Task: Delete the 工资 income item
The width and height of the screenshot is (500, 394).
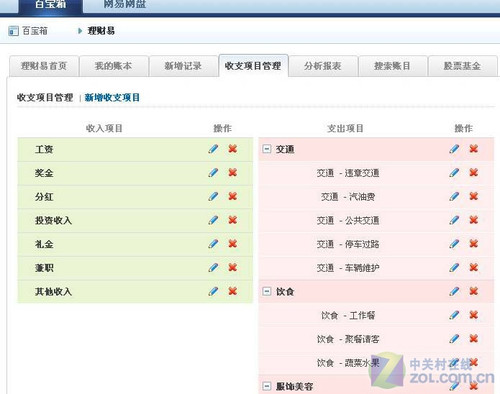Action: tap(233, 149)
